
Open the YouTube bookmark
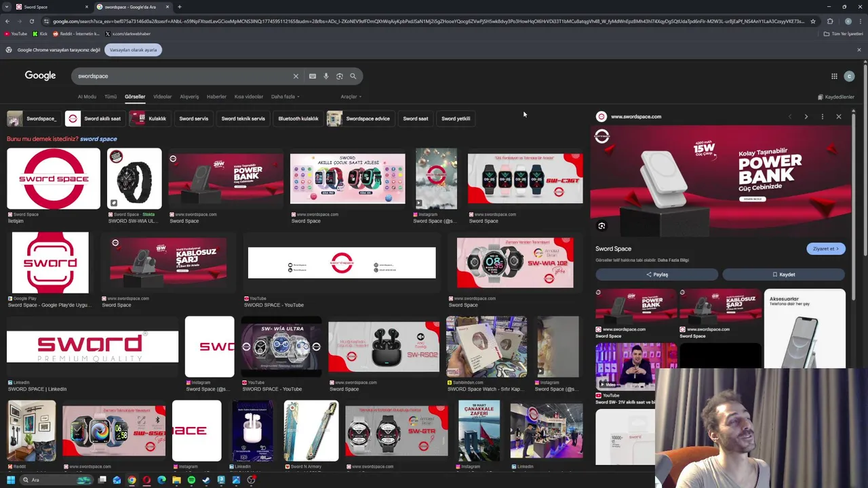(16, 34)
